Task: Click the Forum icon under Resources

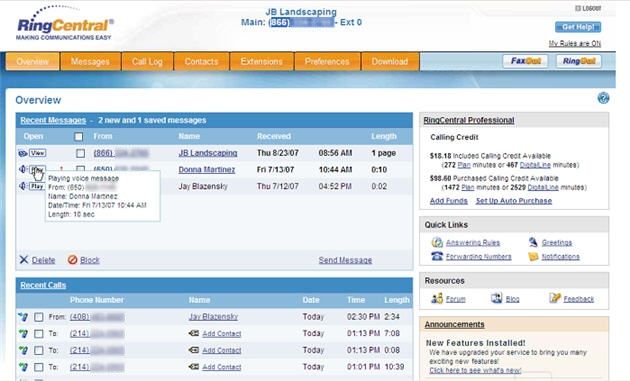Action: (437, 298)
